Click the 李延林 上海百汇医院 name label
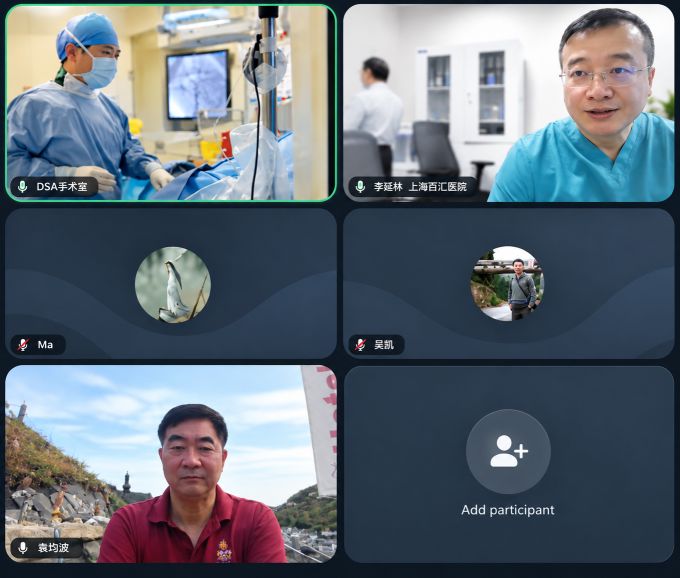Image resolution: width=680 pixels, height=578 pixels. [x=420, y=187]
